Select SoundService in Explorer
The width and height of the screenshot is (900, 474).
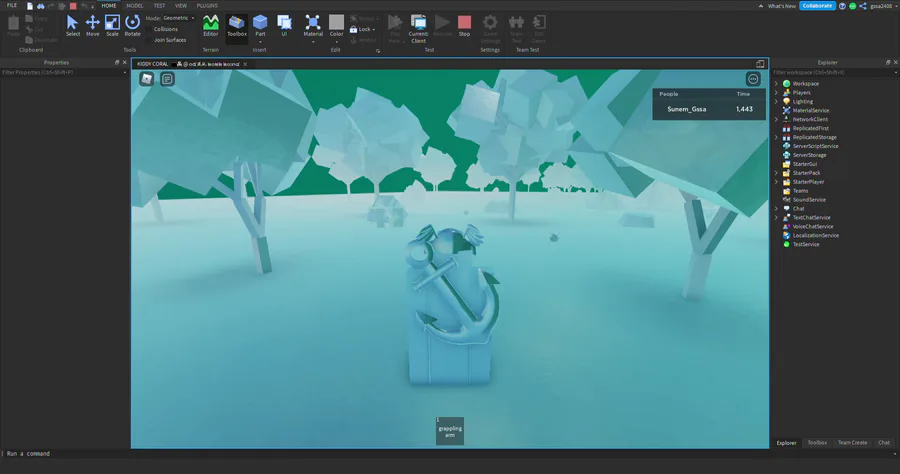(809, 200)
